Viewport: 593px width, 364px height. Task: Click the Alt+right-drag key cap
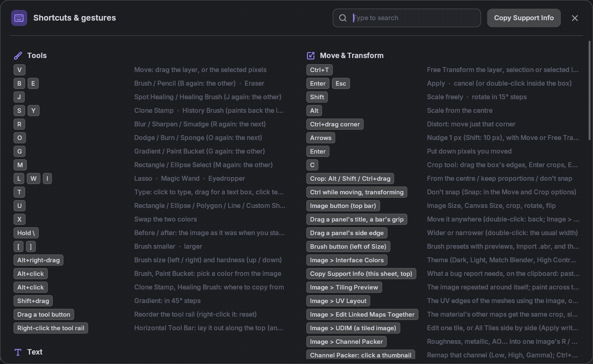click(x=38, y=260)
